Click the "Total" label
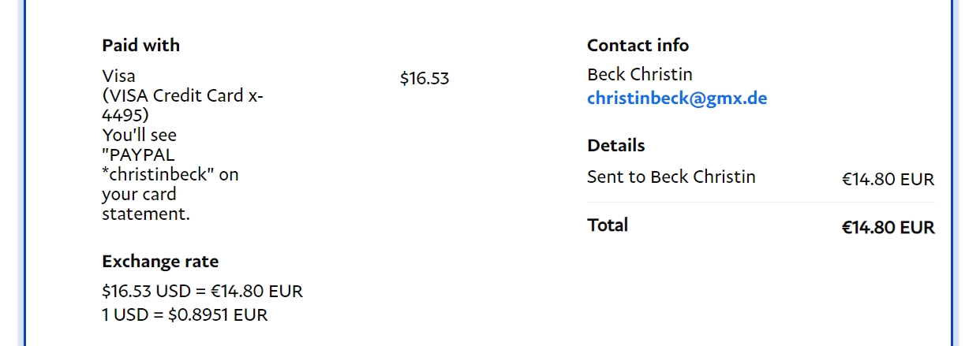This screenshot has width=980, height=346. click(x=608, y=225)
